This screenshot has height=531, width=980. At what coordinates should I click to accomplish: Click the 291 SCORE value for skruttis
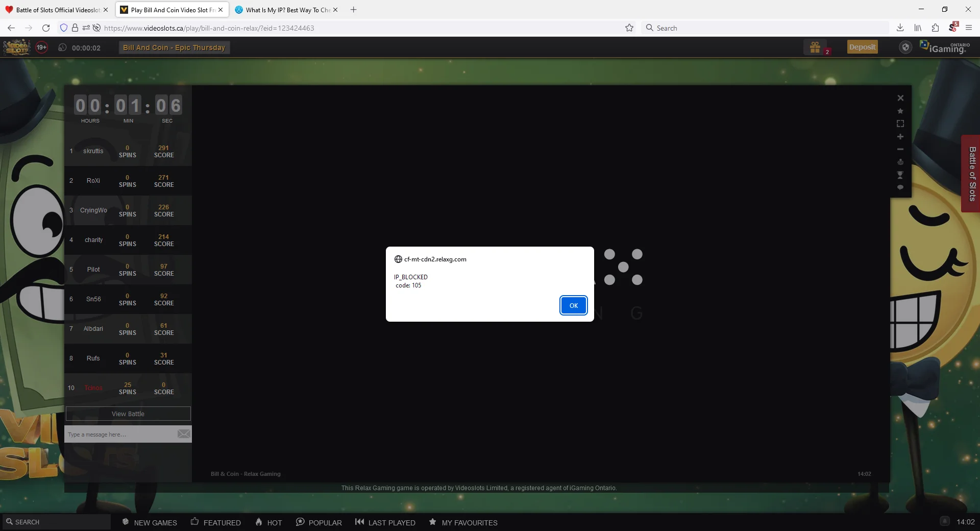(164, 152)
